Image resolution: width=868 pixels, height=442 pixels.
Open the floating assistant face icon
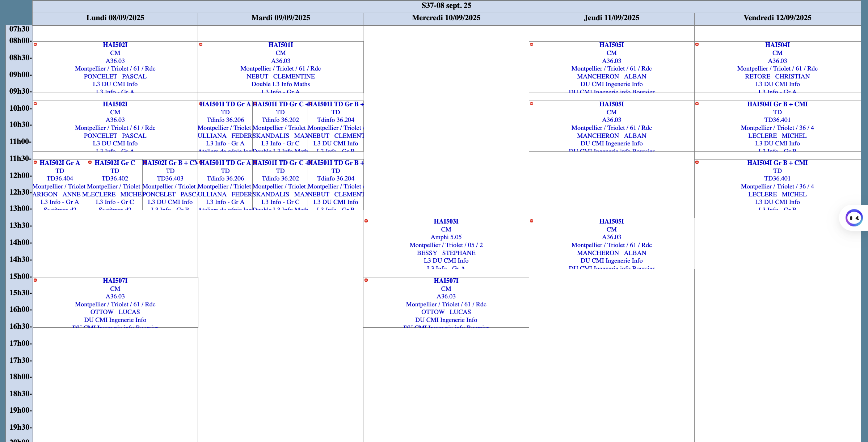click(x=854, y=218)
